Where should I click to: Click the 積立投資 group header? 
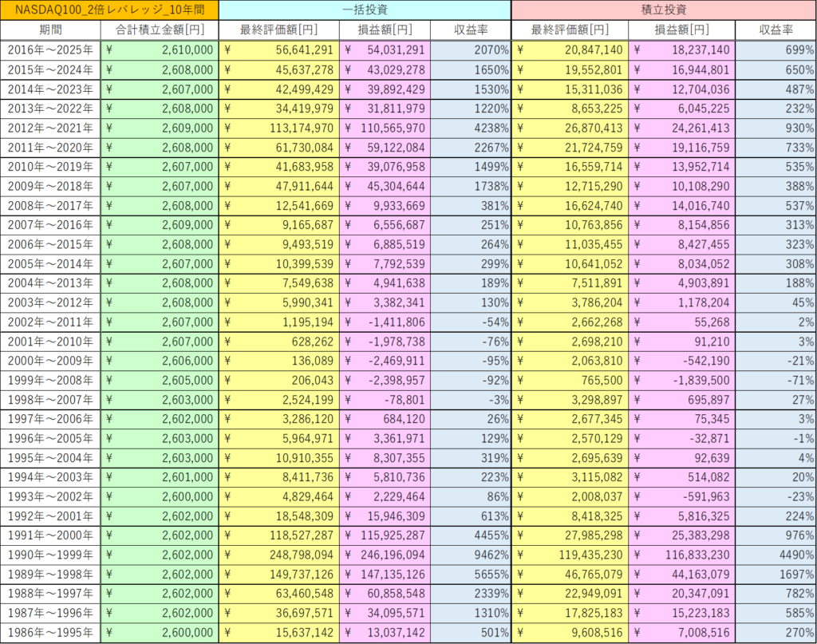point(664,10)
